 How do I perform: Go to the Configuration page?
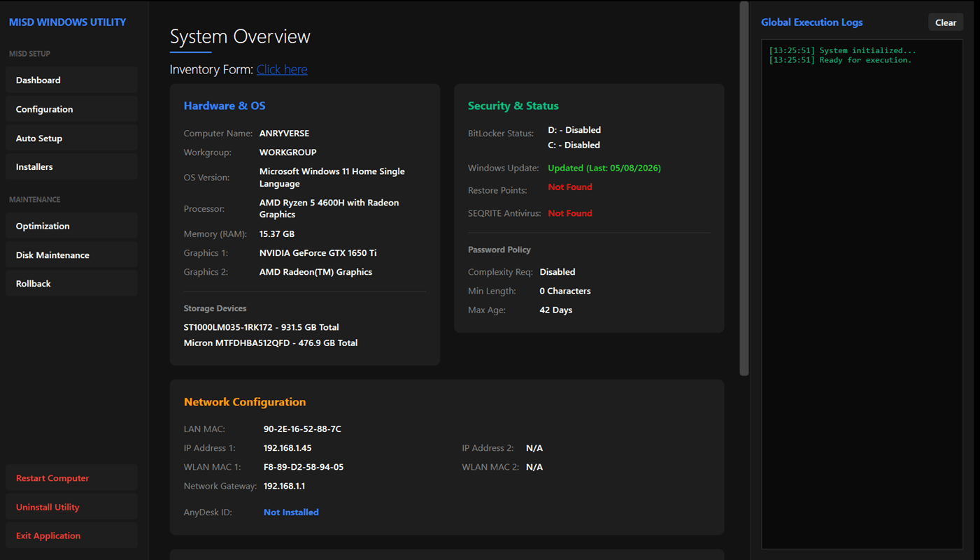[71, 109]
